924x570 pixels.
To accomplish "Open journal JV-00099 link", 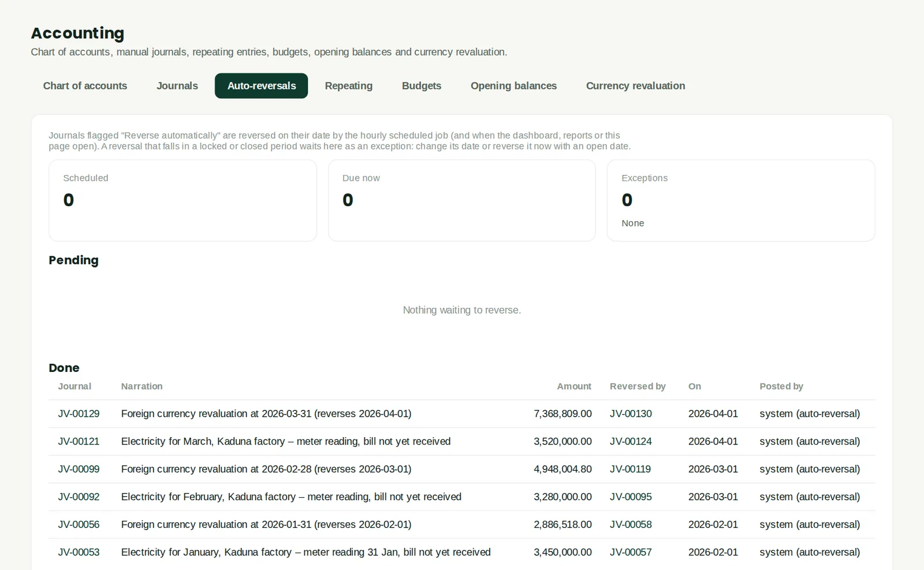I will [x=79, y=470].
